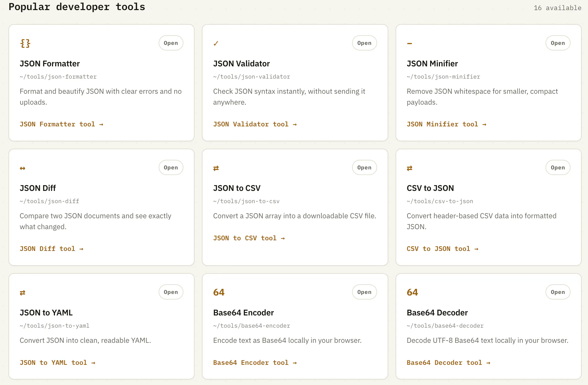Image resolution: width=588 pixels, height=385 pixels.
Task: Click the "JSON Diff" card title
Action: coord(38,188)
